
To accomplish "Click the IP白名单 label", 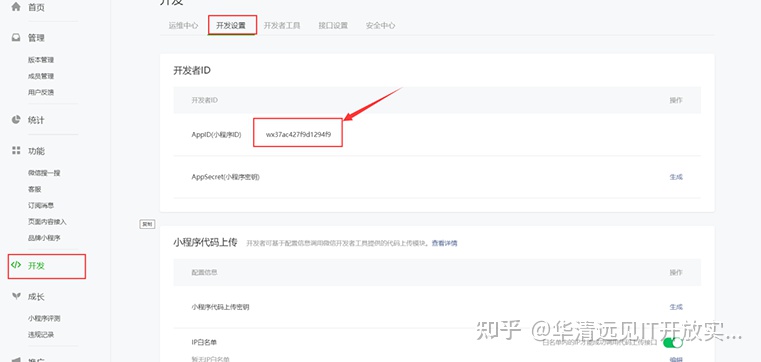I will coord(204,343).
